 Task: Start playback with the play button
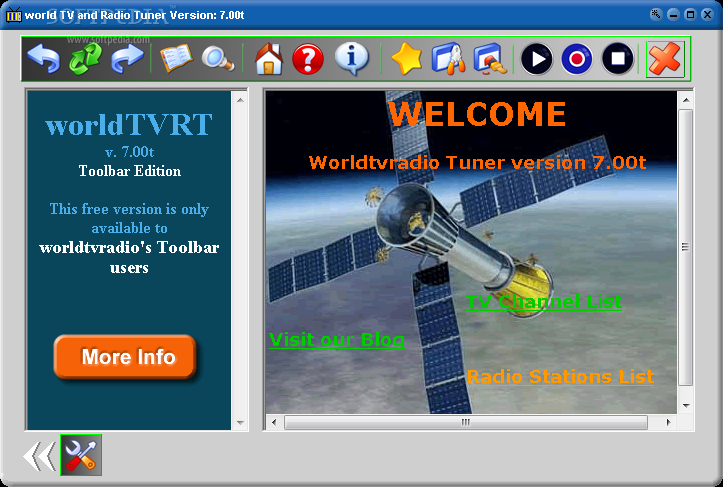[x=537, y=59]
